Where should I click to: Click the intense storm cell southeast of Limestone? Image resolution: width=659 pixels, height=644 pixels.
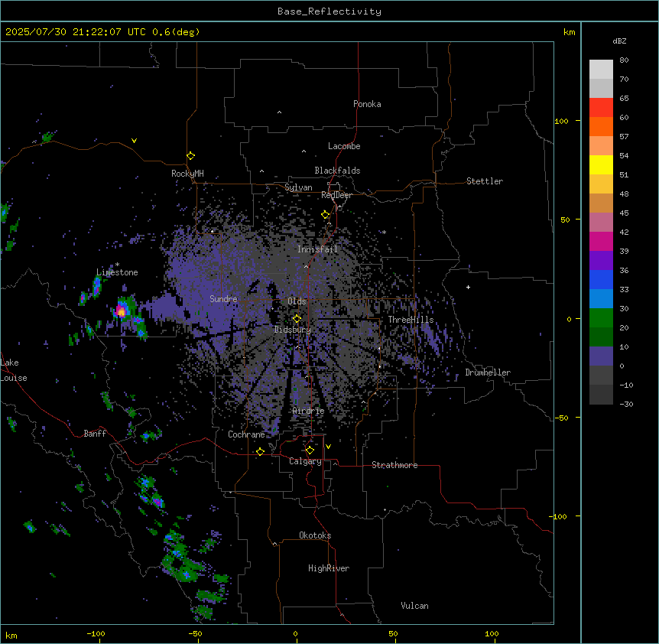(x=121, y=311)
